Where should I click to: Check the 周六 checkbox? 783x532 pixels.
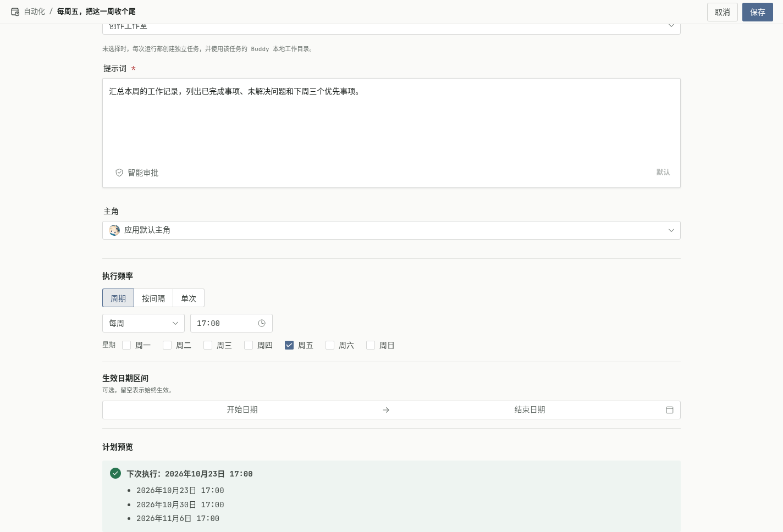coord(330,345)
